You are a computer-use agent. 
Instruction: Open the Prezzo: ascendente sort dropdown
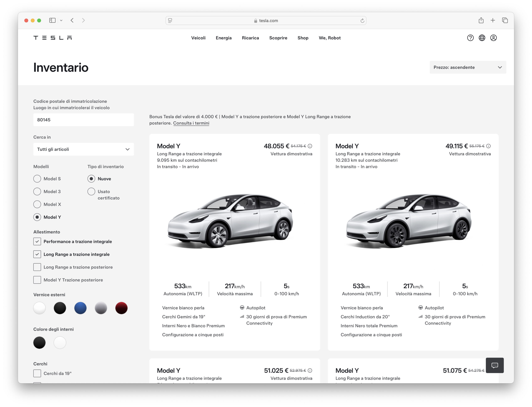point(468,67)
